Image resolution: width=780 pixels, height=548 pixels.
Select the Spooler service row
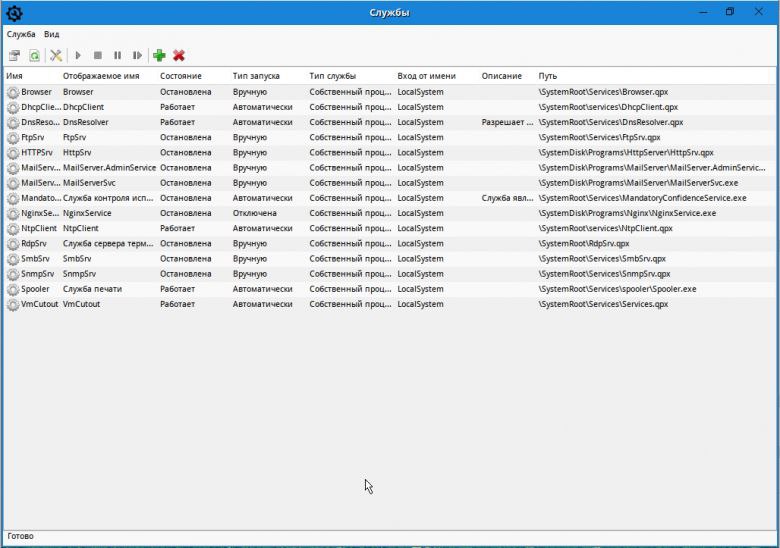390,289
